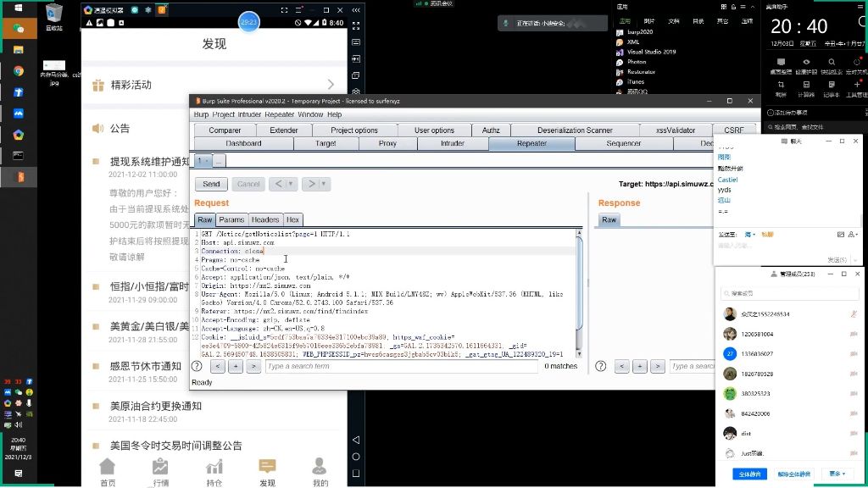
Task: Click the new Repeater tab button
Action: (x=220, y=161)
